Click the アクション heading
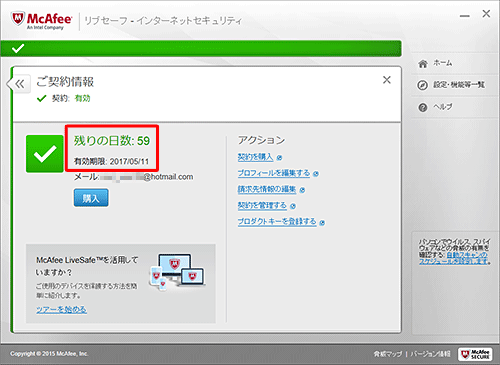This screenshot has width=500, height=365. click(x=261, y=140)
